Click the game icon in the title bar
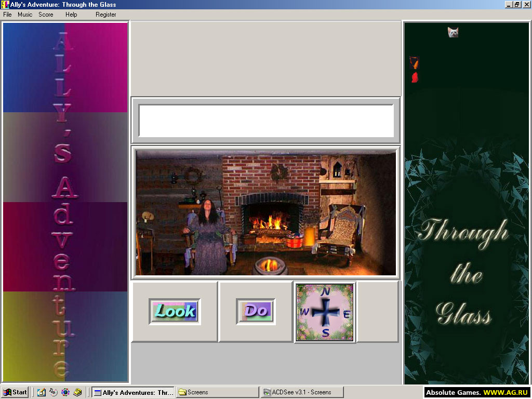Image resolution: width=532 pixels, height=399 pixels. 5,4
